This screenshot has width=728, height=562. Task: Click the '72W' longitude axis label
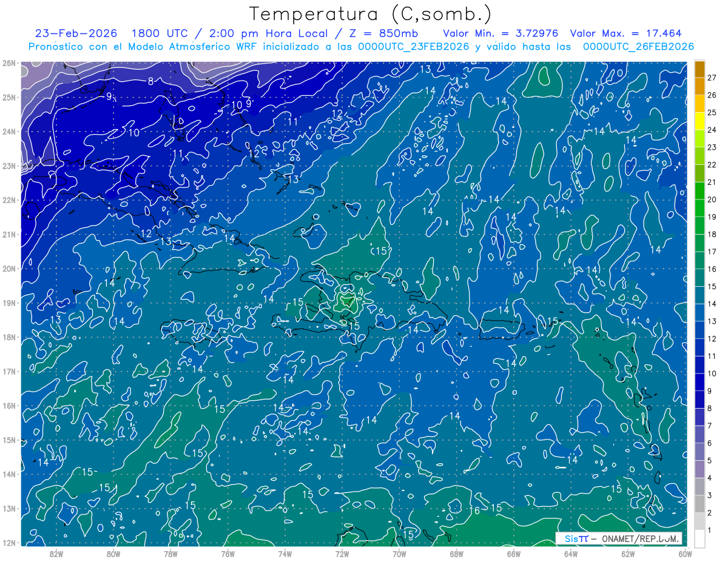342,554
